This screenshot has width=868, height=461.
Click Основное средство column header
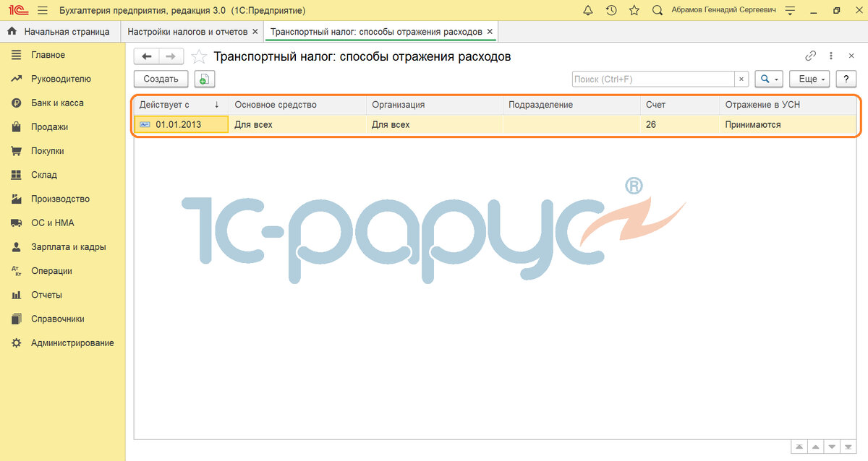tap(297, 105)
